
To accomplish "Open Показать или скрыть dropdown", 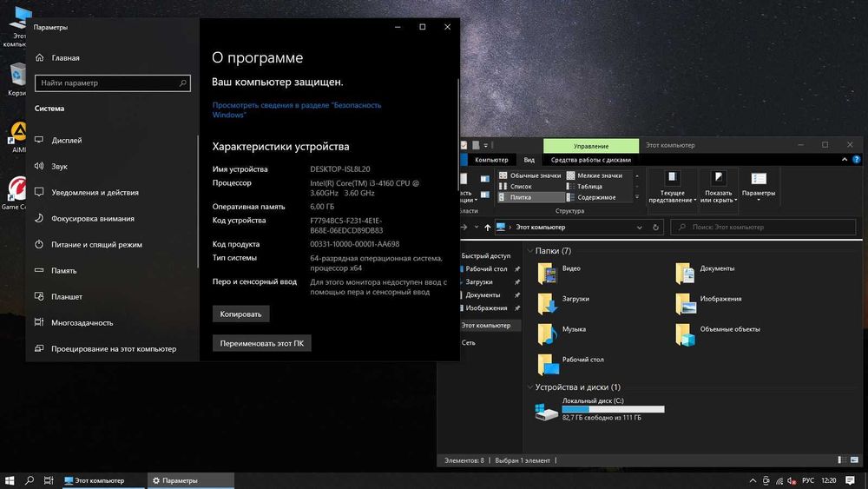I will [718, 187].
